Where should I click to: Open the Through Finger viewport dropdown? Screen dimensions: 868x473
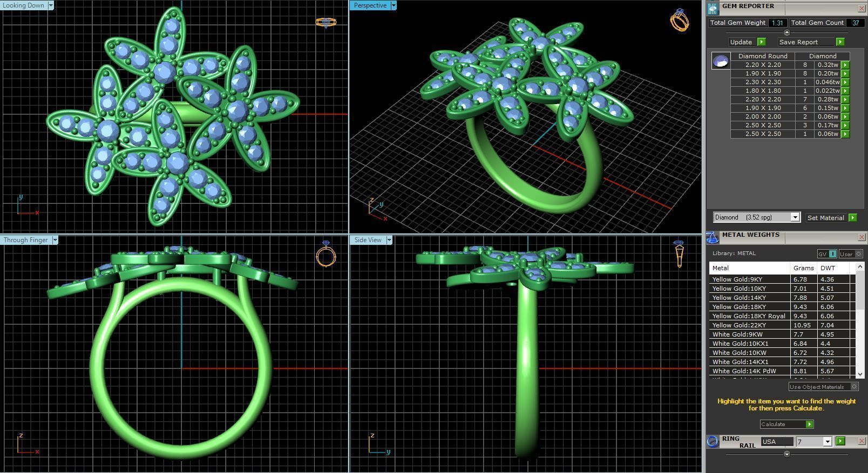pos(55,240)
